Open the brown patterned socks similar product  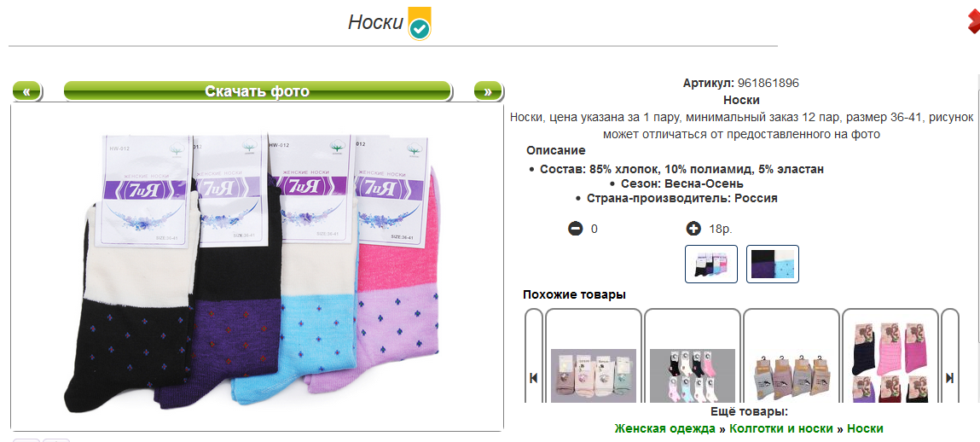click(792, 375)
